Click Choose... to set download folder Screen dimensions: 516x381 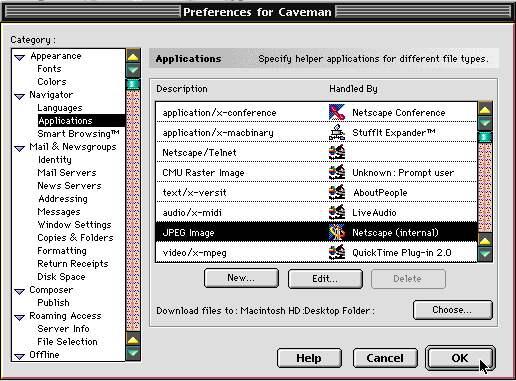click(x=452, y=310)
